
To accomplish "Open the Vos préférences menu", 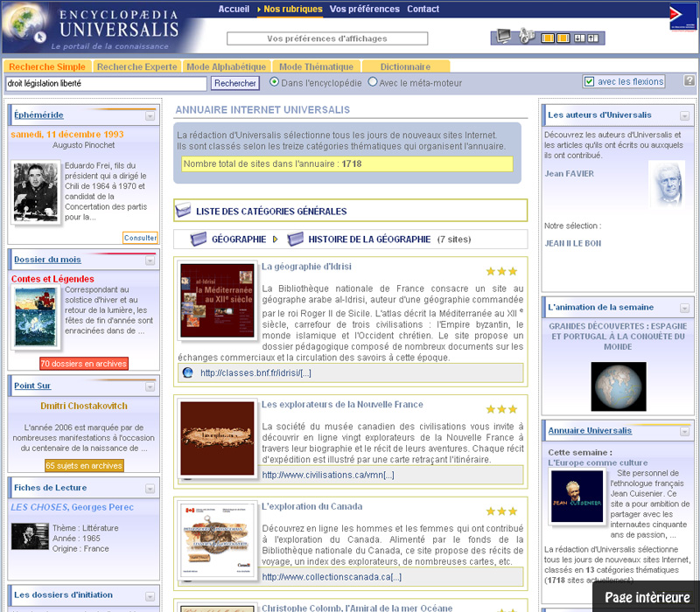I will (364, 9).
